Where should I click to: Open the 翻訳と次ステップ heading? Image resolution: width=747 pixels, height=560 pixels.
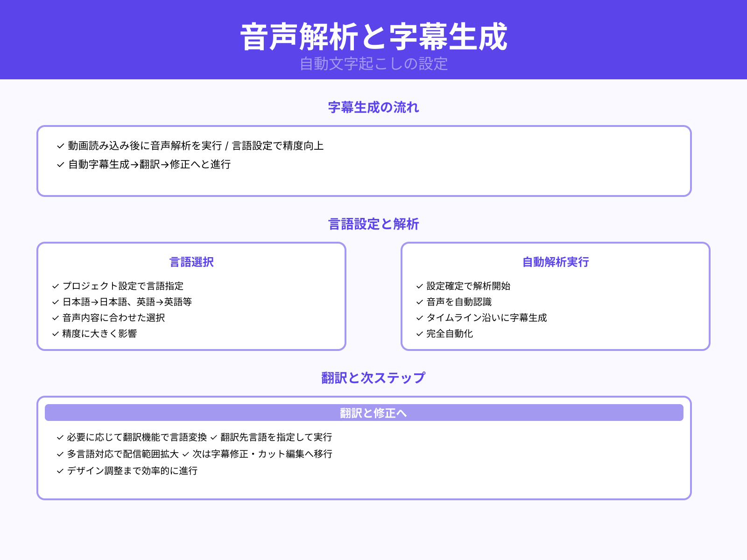tap(373, 378)
